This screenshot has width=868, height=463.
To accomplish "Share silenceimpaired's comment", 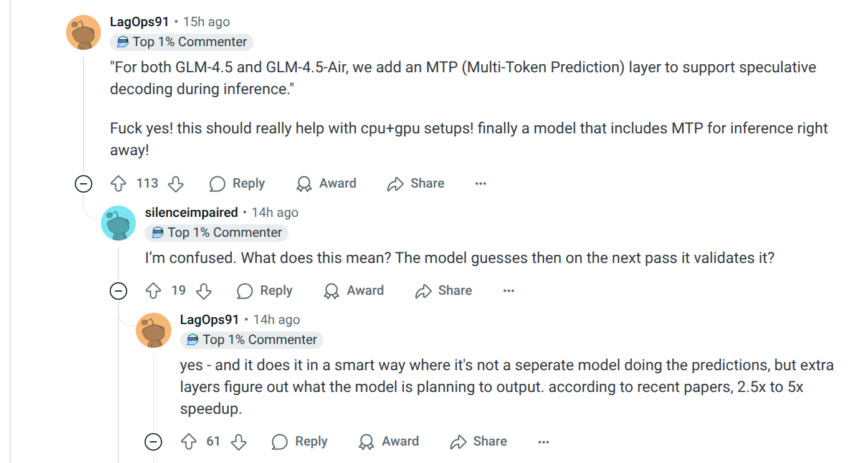I will (444, 291).
